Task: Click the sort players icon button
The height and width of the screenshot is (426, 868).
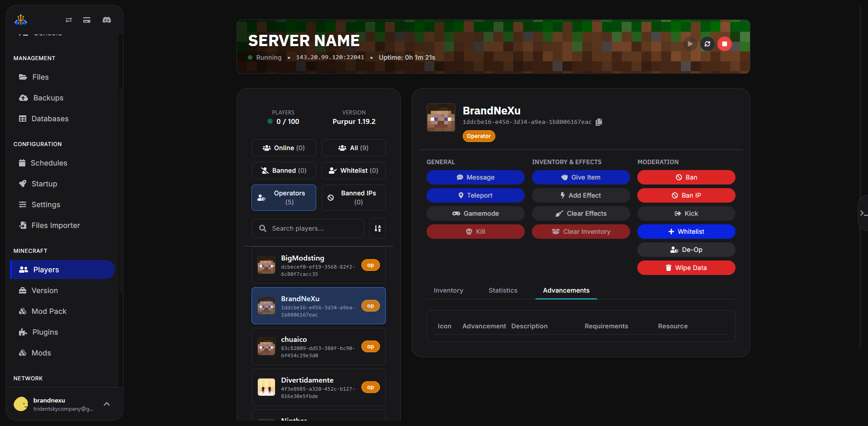Action: coord(377,228)
